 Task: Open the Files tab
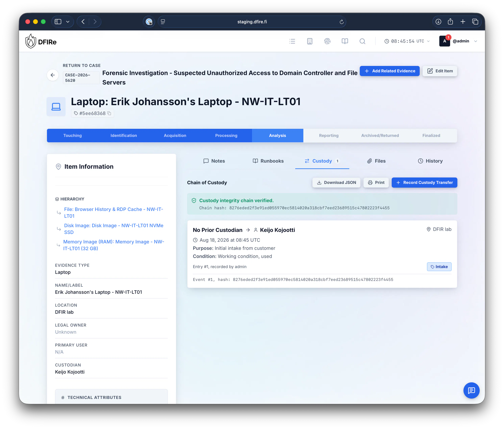point(376,161)
